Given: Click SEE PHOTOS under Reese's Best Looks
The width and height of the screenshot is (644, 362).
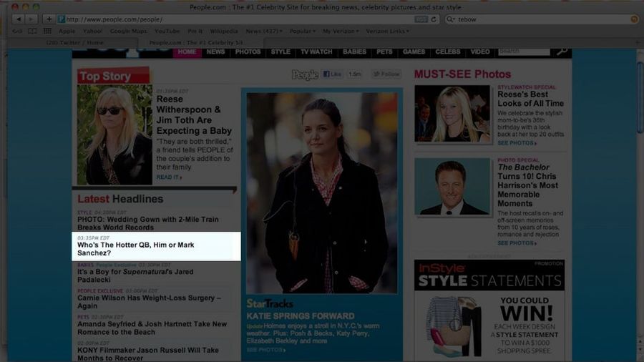Looking at the screenshot, I should click(517, 143).
